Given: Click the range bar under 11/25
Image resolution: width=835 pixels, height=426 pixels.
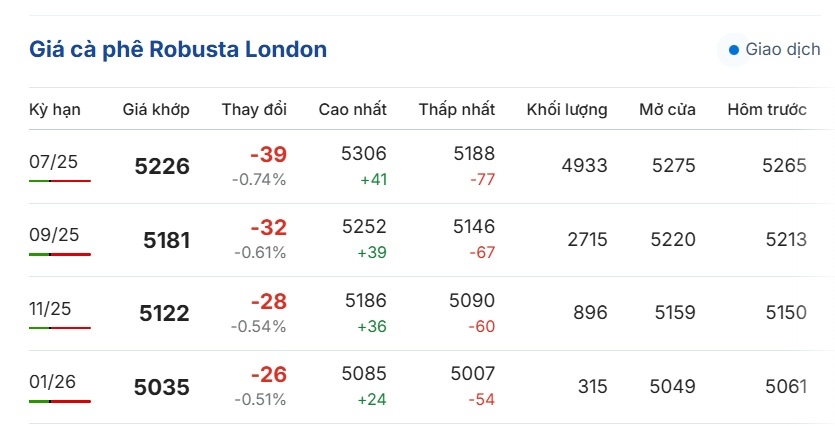Looking at the screenshot, I should [x=60, y=328].
